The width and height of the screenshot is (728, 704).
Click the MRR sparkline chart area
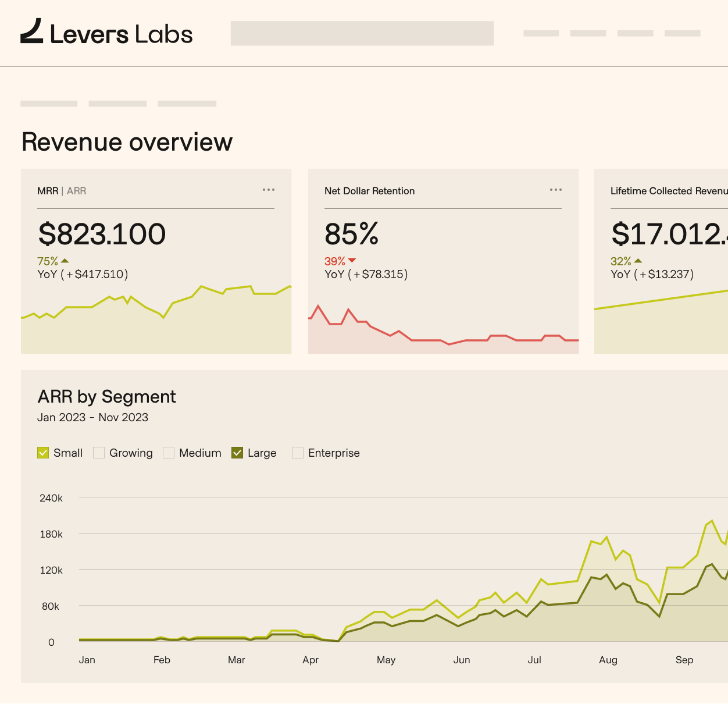156,317
